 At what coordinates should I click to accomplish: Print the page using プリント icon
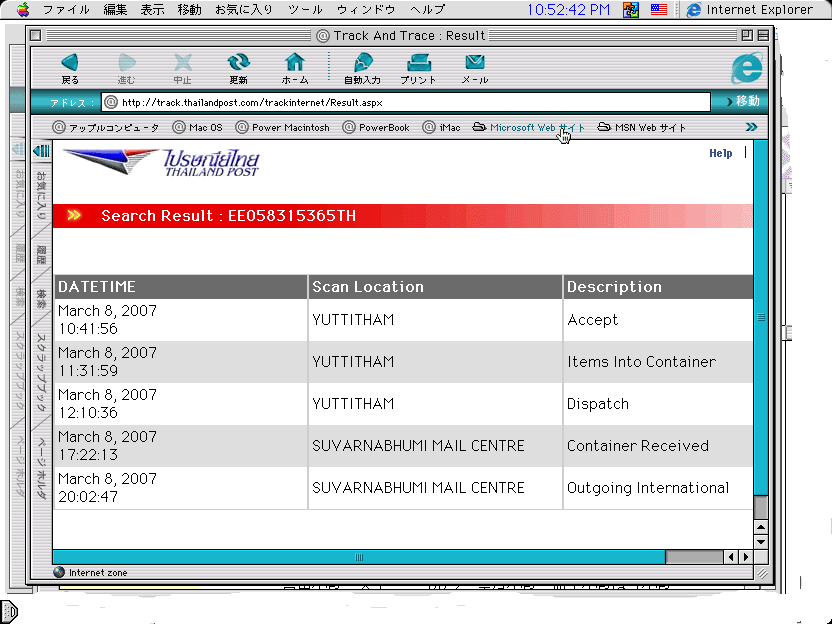coord(418,68)
